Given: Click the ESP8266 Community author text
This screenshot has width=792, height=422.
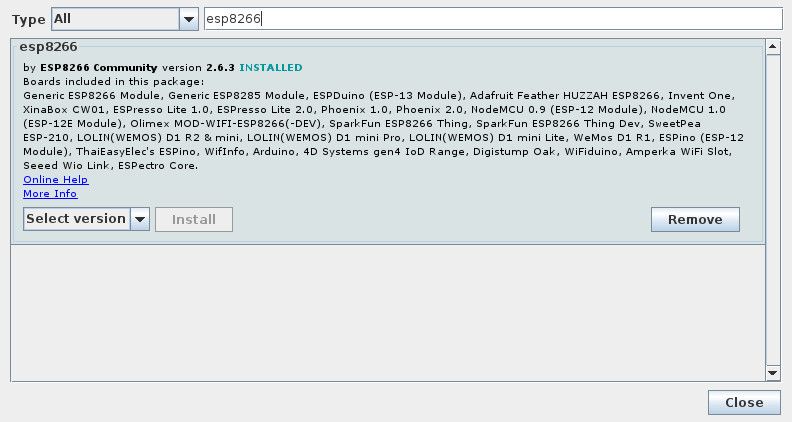Looking at the screenshot, I should [98, 67].
